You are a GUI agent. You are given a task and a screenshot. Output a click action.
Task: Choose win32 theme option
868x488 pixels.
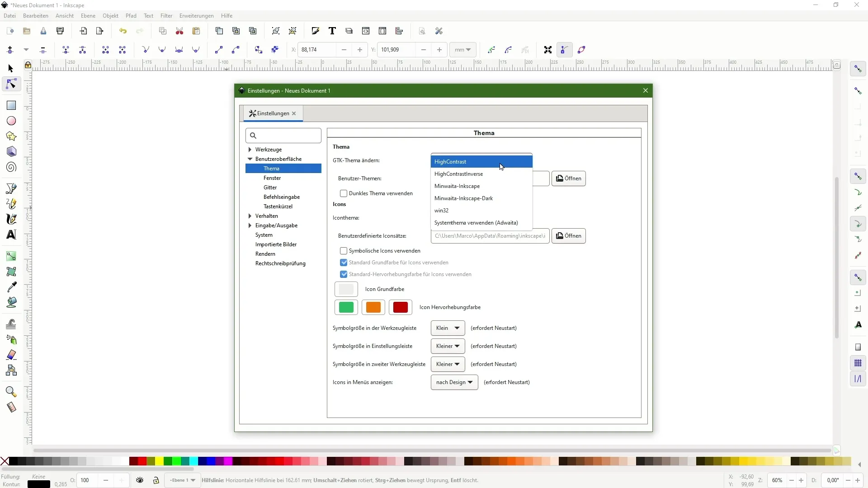point(481,211)
